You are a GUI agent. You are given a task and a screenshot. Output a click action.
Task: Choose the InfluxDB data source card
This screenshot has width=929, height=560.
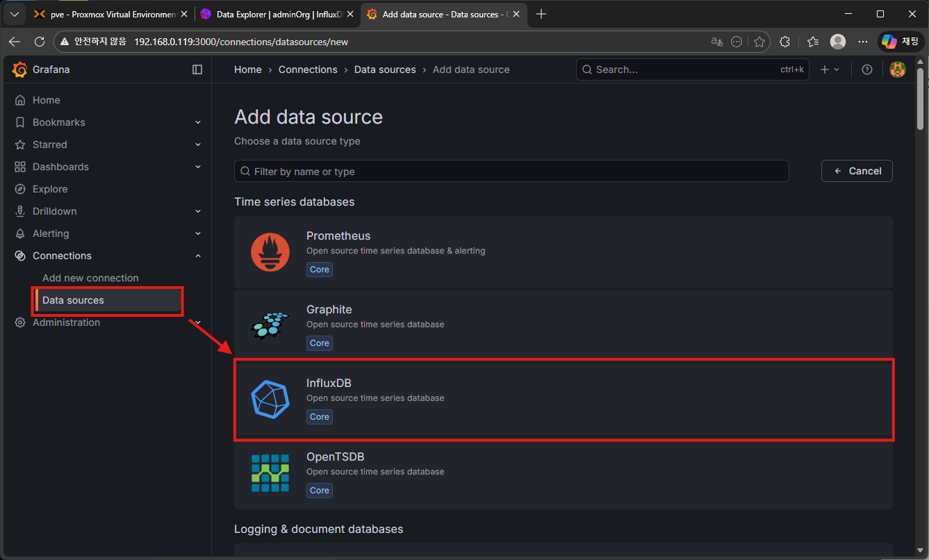coord(564,400)
